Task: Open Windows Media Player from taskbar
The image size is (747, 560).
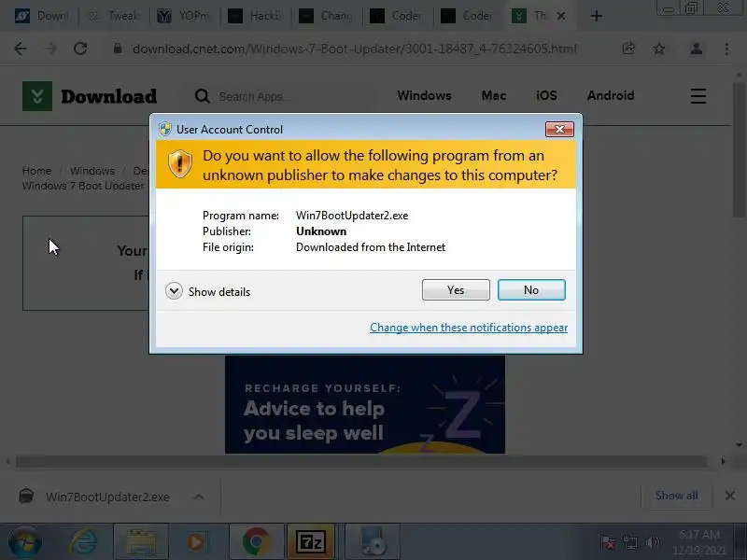Action: click(x=196, y=542)
